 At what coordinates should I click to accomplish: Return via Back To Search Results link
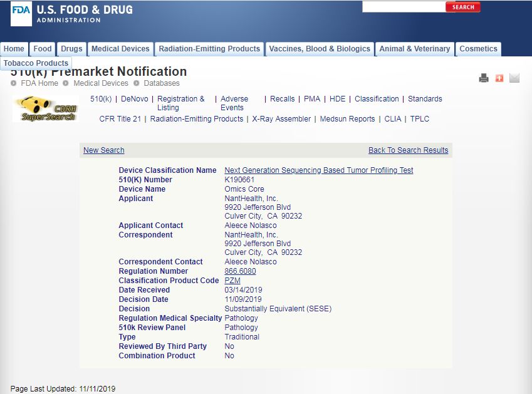click(x=408, y=150)
